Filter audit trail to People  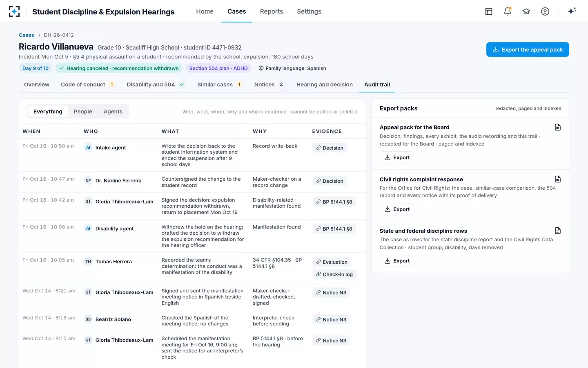(83, 112)
